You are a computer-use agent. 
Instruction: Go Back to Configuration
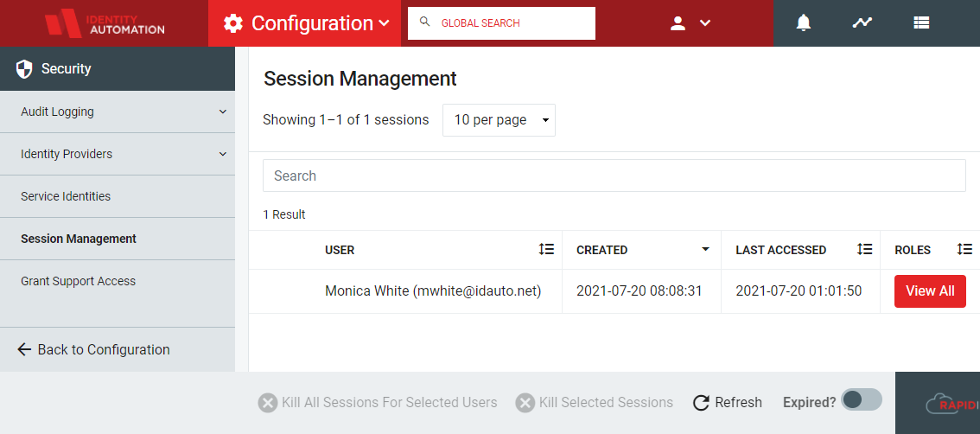(x=93, y=349)
